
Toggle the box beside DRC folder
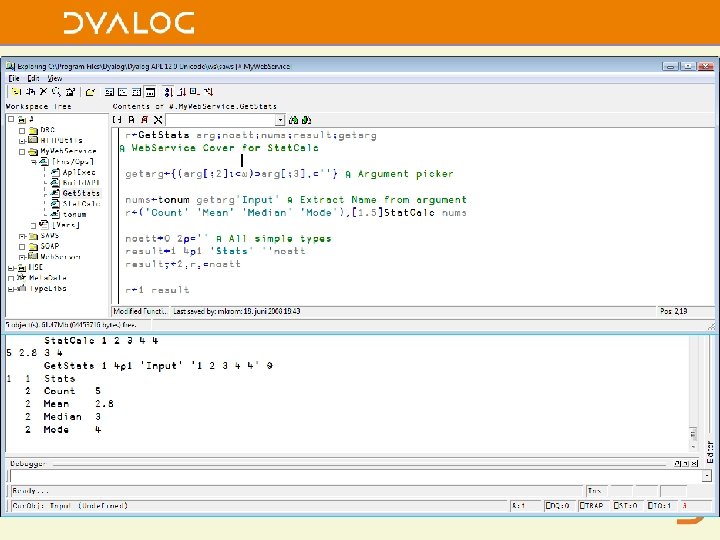[x=22, y=130]
